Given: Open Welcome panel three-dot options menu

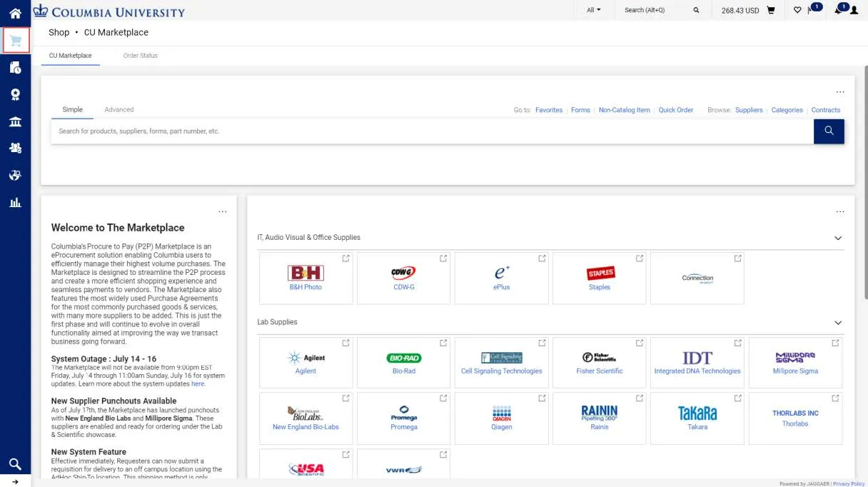Looking at the screenshot, I should click(223, 211).
